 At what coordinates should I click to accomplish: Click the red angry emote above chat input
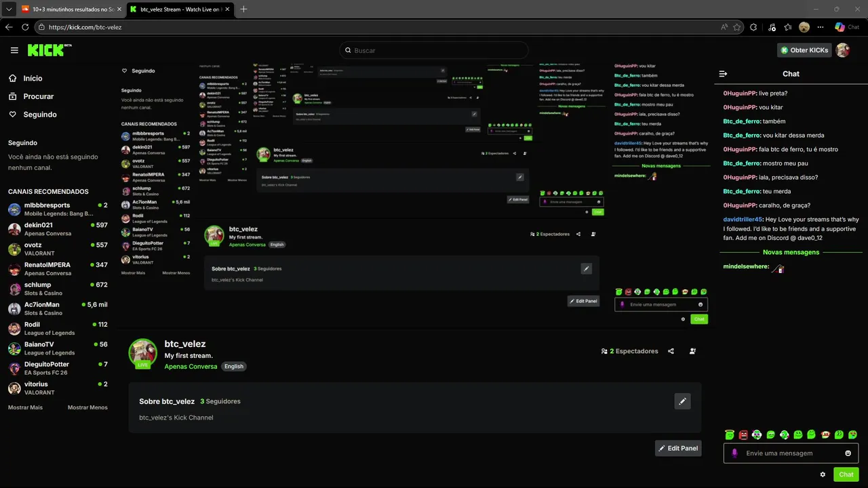743,434
